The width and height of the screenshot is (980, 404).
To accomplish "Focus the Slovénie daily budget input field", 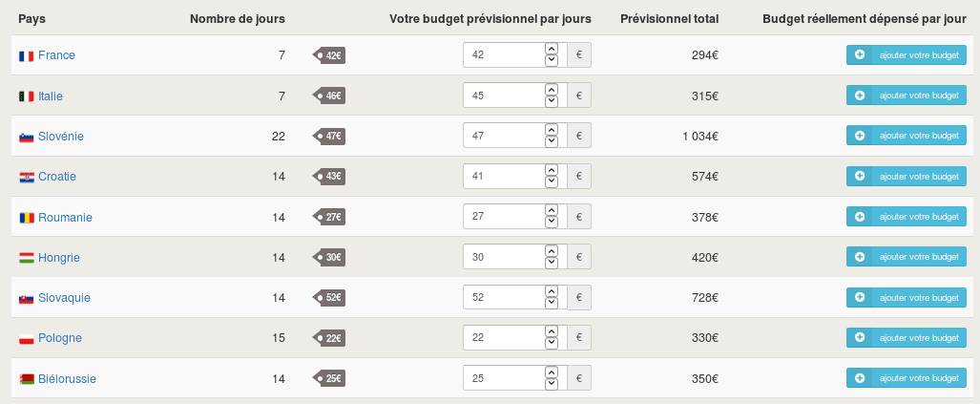I will point(503,137).
